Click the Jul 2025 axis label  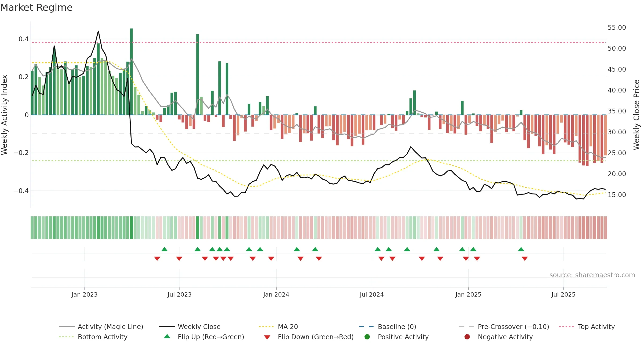tap(563, 294)
